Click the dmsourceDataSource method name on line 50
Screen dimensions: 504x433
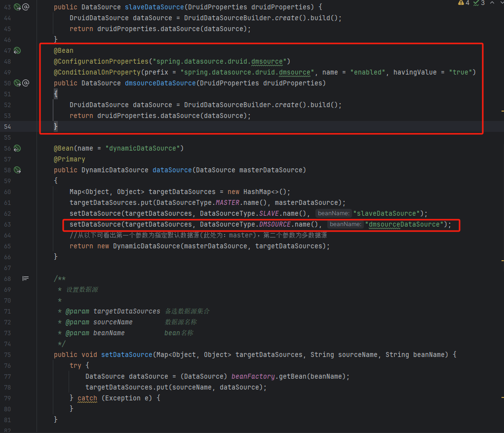pyautogui.click(x=160, y=83)
